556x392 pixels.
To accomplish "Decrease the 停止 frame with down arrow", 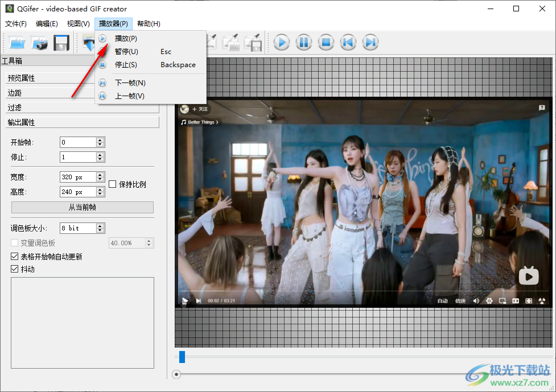I will point(100,159).
